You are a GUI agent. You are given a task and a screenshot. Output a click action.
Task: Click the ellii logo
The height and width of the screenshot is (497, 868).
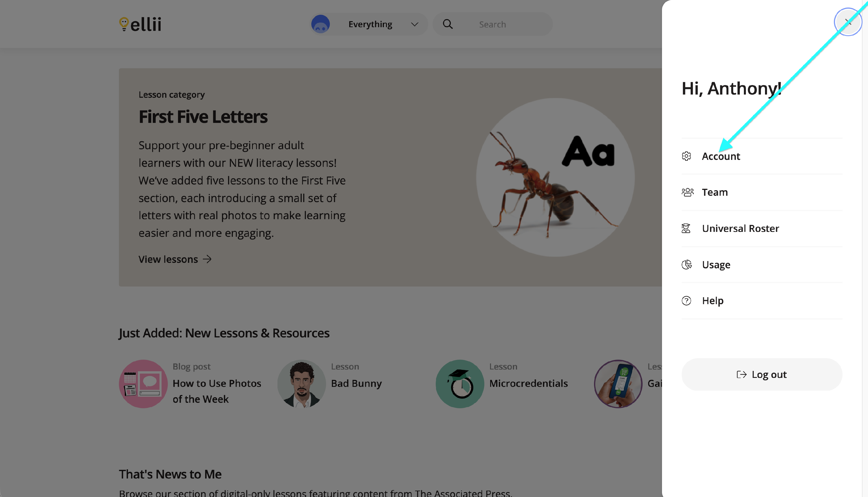pyautogui.click(x=140, y=24)
